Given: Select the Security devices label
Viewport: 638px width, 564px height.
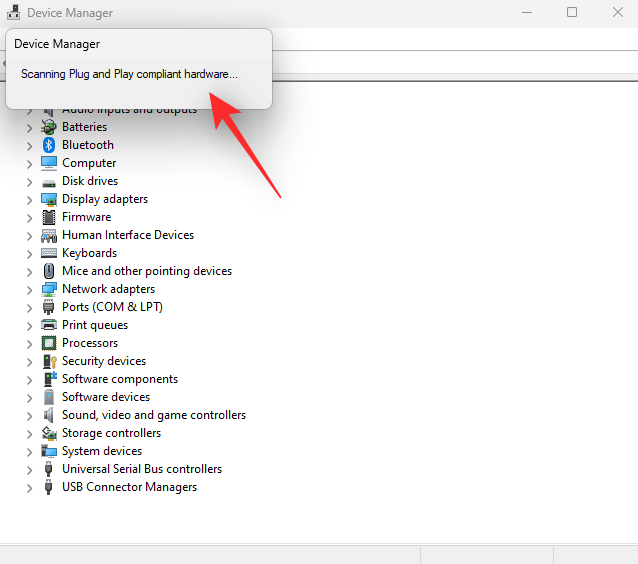Looking at the screenshot, I should [x=104, y=361].
